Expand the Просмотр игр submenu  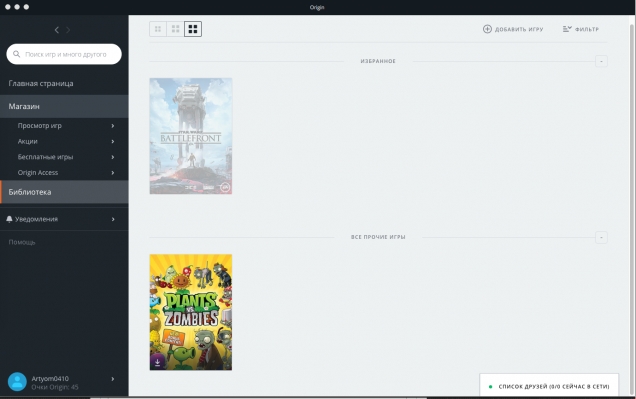[113, 126]
